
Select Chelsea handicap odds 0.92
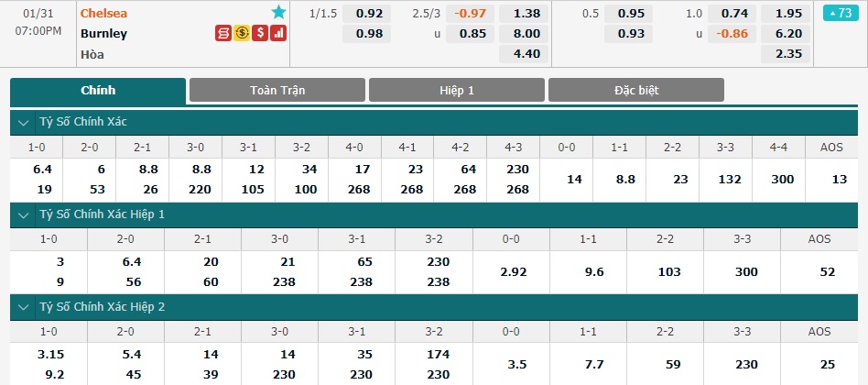coord(366,14)
